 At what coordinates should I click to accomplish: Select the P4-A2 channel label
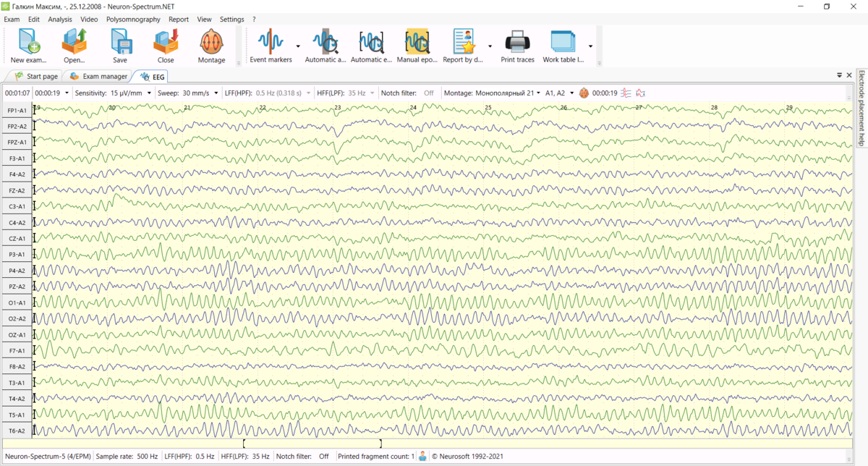17,271
